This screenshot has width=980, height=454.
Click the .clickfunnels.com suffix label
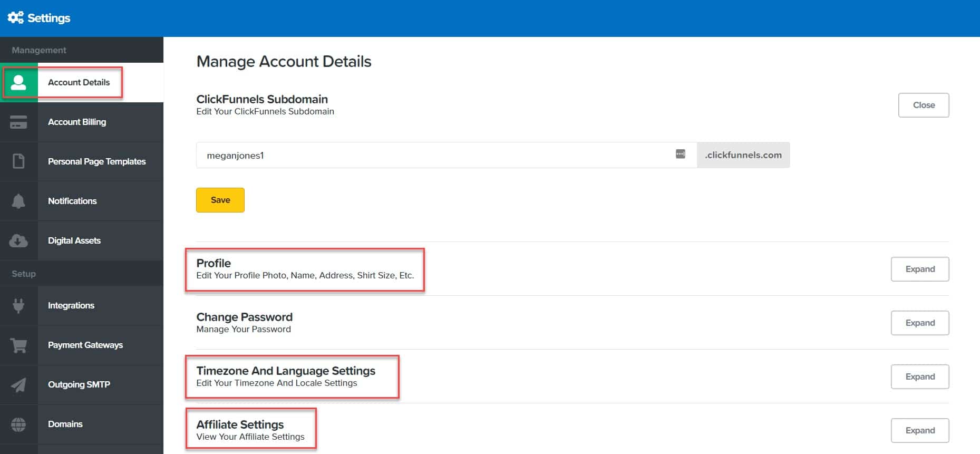(743, 155)
